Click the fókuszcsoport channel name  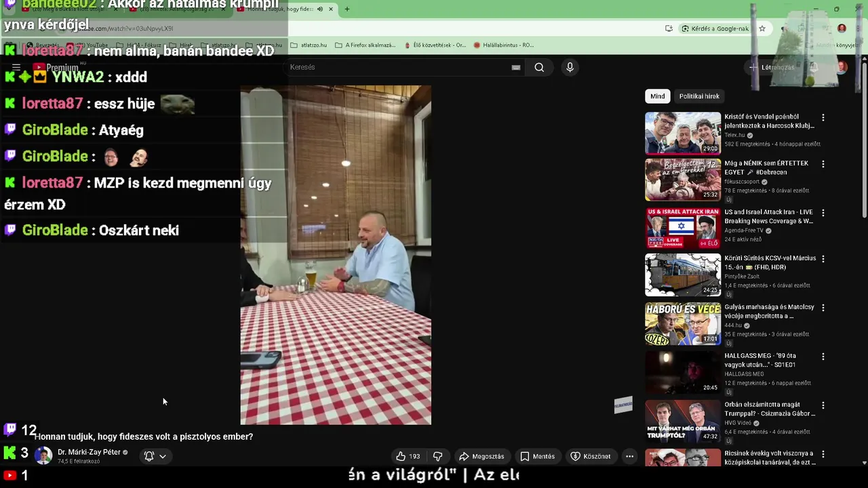click(742, 182)
